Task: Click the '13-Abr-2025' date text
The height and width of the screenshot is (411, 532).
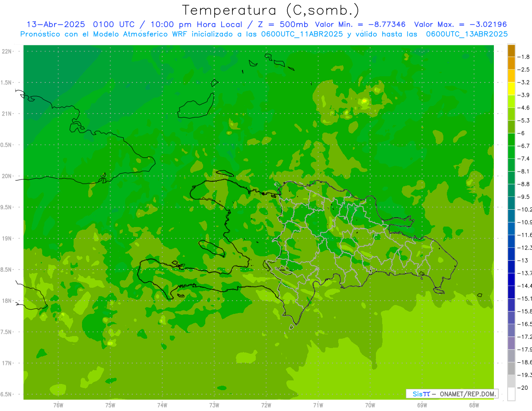Action: tap(56, 24)
